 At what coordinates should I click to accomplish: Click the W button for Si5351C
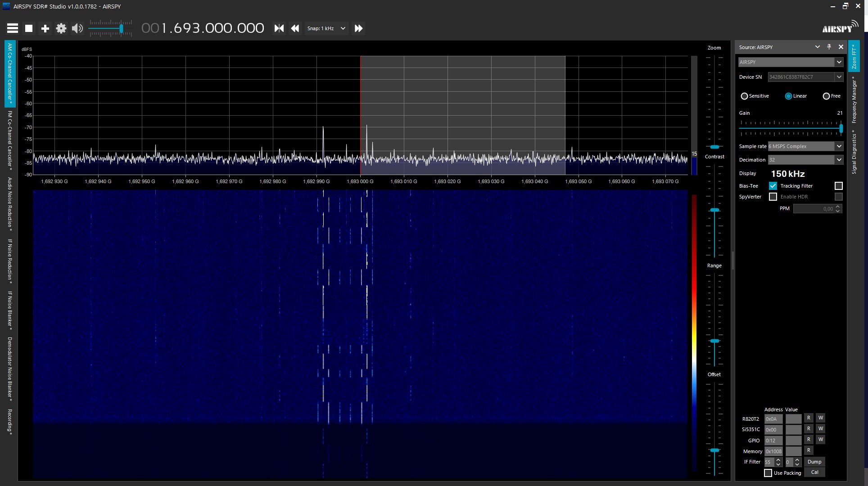[821, 429]
